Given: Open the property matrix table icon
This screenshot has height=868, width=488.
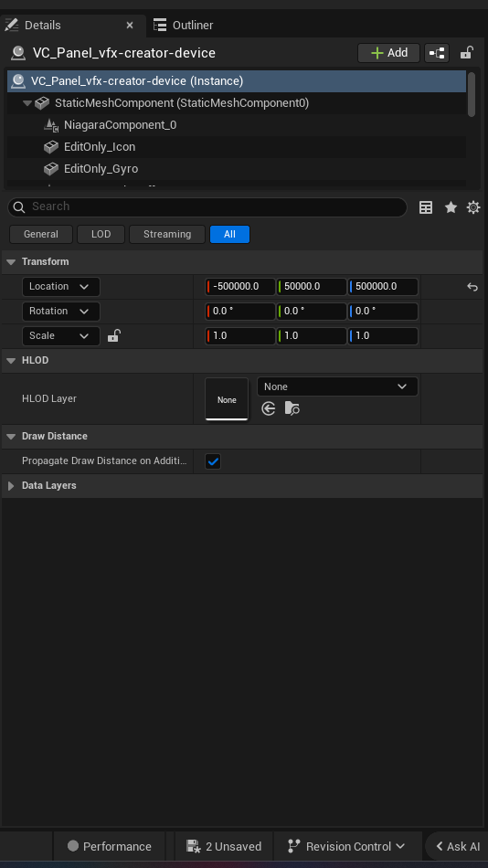Looking at the screenshot, I should (426, 207).
